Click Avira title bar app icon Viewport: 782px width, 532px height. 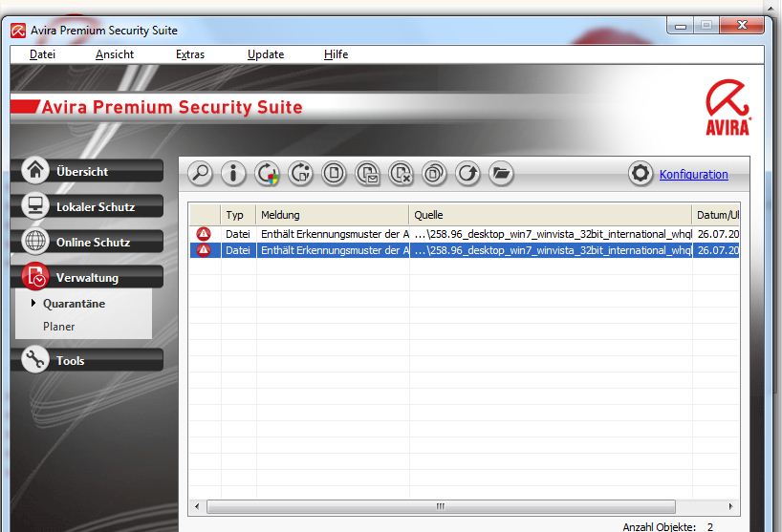pyautogui.click(x=18, y=31)
